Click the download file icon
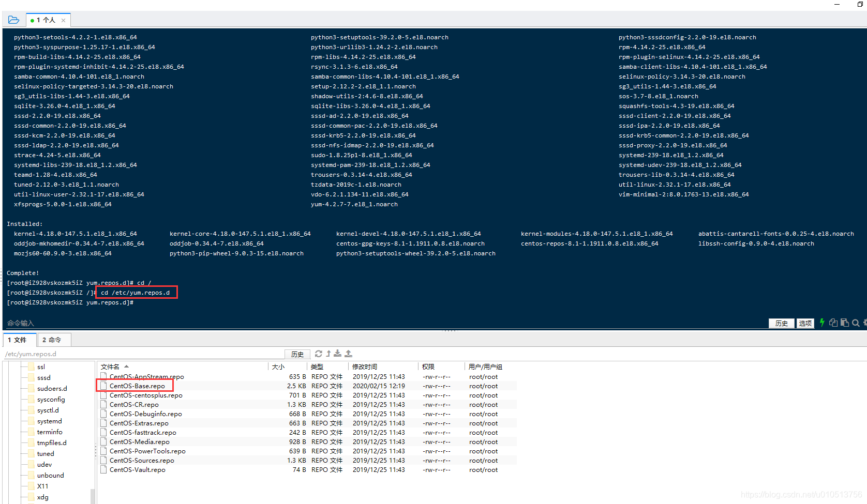The image size is (867, 504). click(x=337, y=354)
